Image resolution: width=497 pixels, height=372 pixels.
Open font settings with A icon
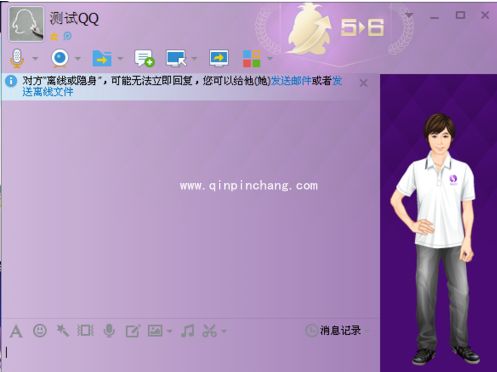[x=16, y=331]
